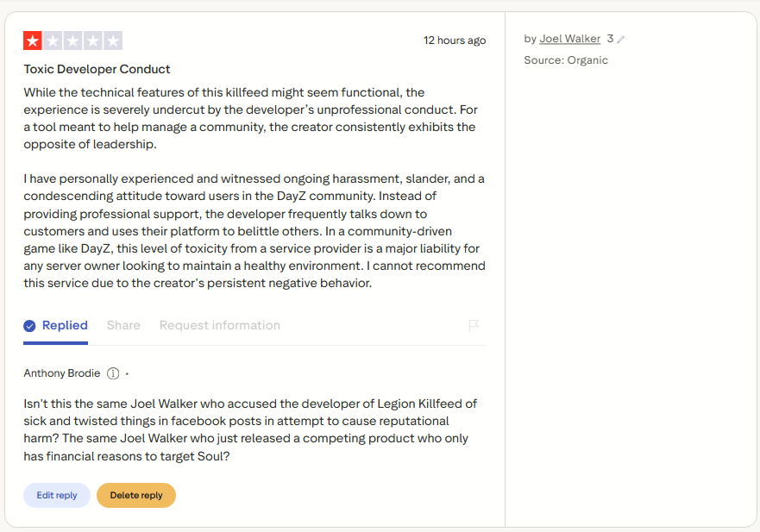Click the 12 hours ago timestamp
The height and width of the screenshot is (532, 760).
455,41
